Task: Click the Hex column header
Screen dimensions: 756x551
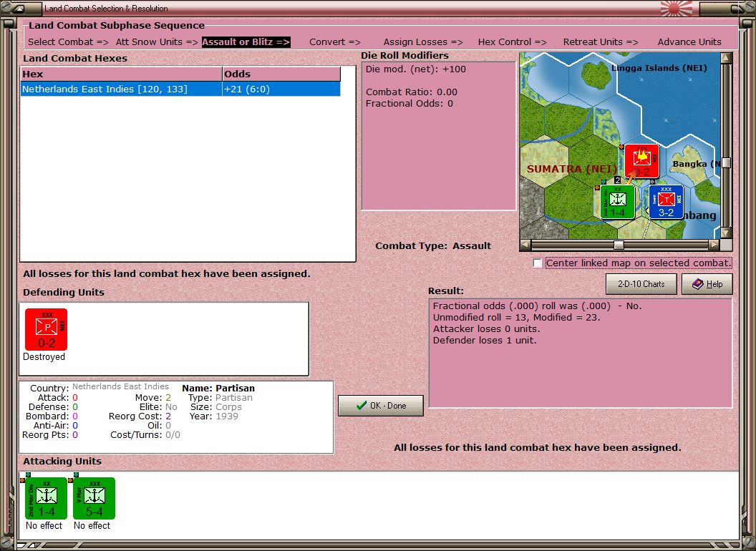Action: click(x=121, y=74)
